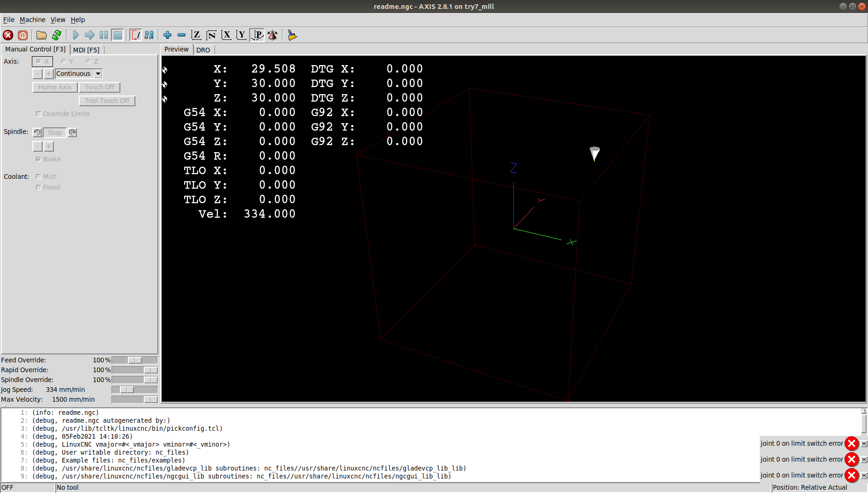
Task: Switch to top view (Z) icon
Action: point(196,35)
